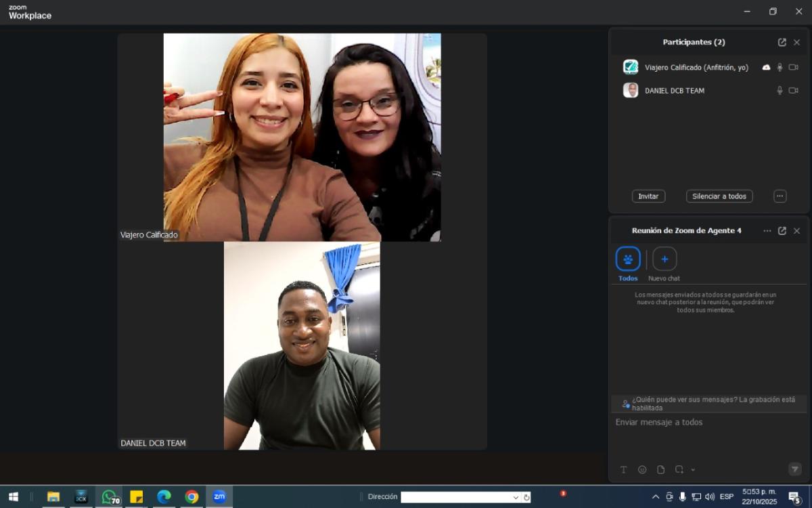812x508 pixels.
Task: Select the Todos chat tab
Action: (x=628, y=259)
